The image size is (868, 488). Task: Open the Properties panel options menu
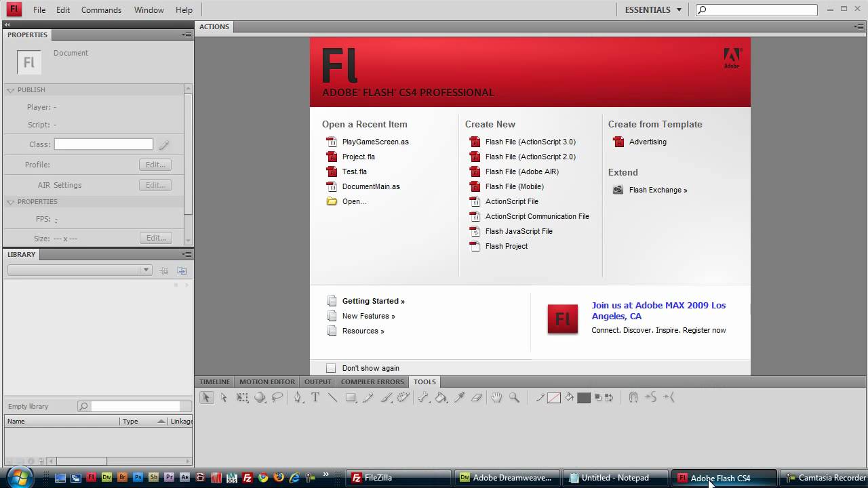(186, 35)
